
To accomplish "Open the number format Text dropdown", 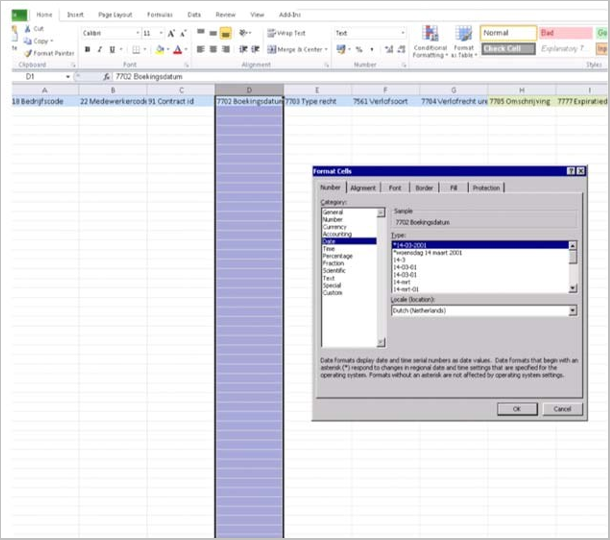I will tap(403, 33).
